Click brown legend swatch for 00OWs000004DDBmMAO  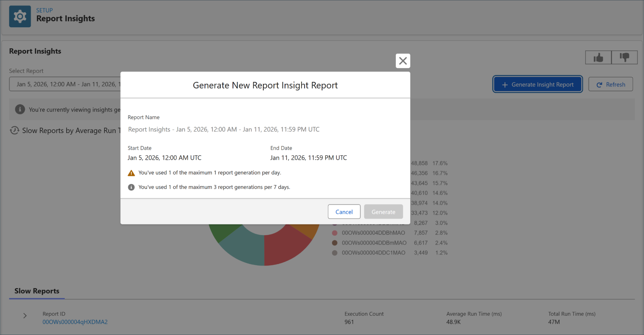tap(335, 243)
